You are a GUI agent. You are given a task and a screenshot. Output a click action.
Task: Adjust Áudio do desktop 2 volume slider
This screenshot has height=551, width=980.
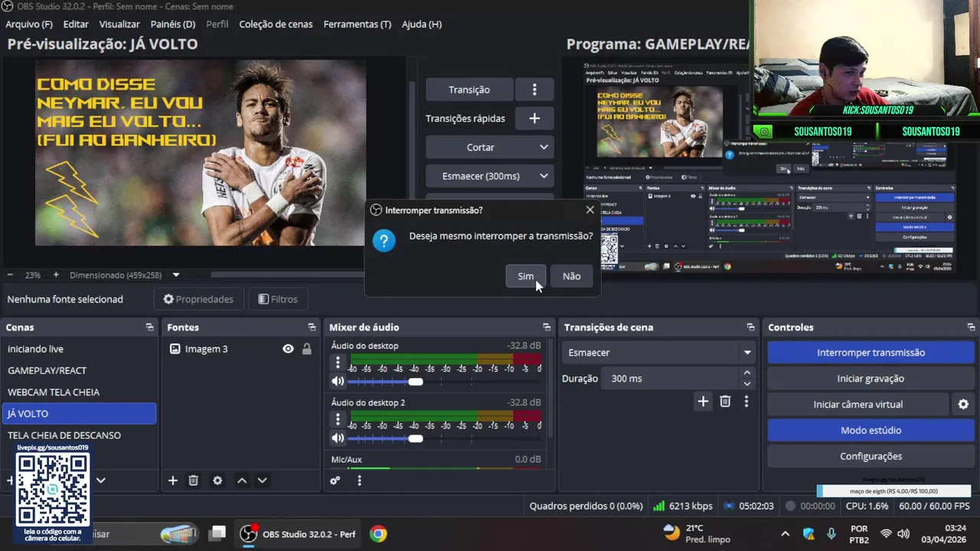click(x=416, y=438)
